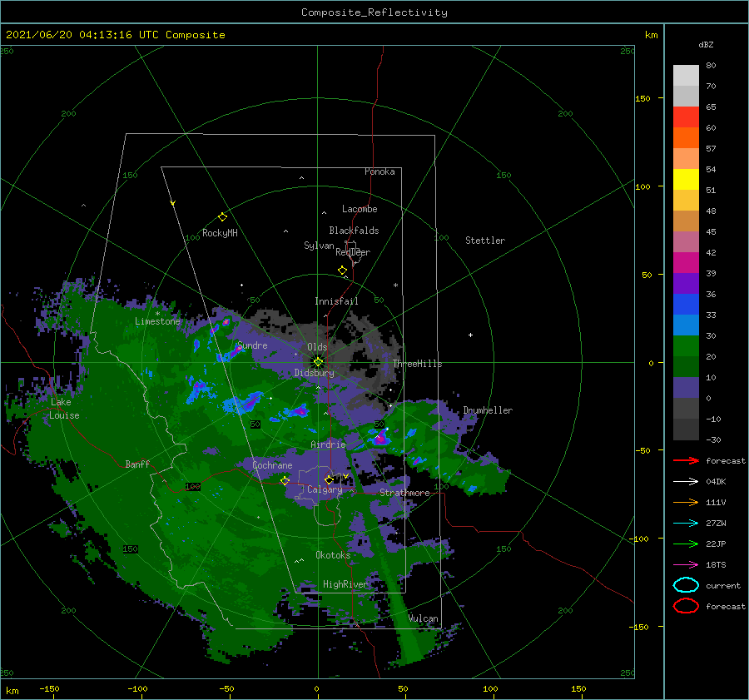Image resolution: width=749 pixels, height=700 pixels.
Task: Click the green arrow beside 22JP
Action: 686,544
